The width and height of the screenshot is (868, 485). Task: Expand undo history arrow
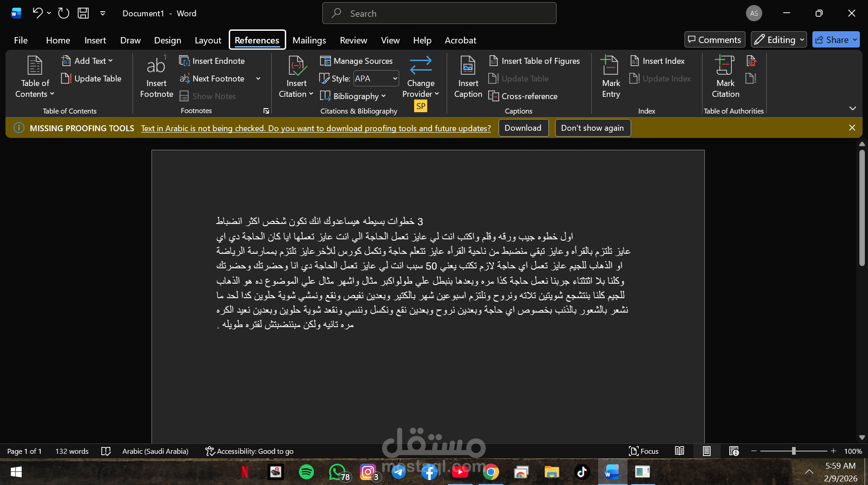tap(49, 13)
